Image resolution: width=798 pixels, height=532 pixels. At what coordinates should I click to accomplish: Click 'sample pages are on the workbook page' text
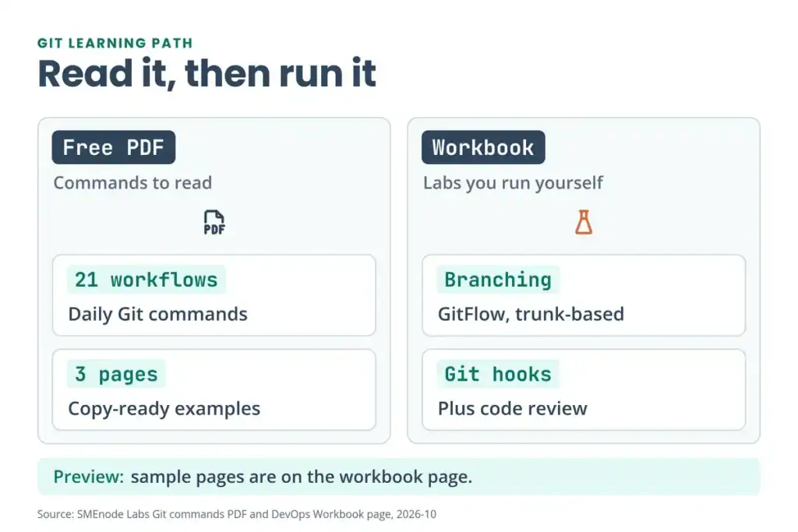coord(302,477)
